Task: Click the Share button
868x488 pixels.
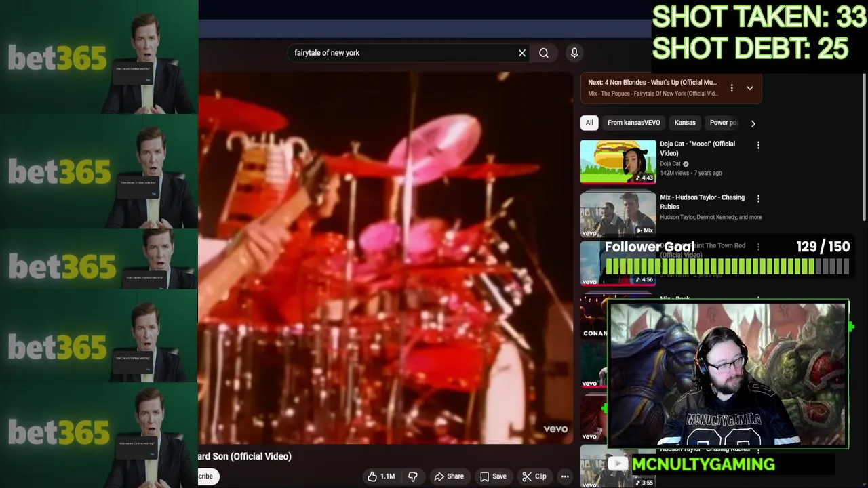Action: [449, 476]
